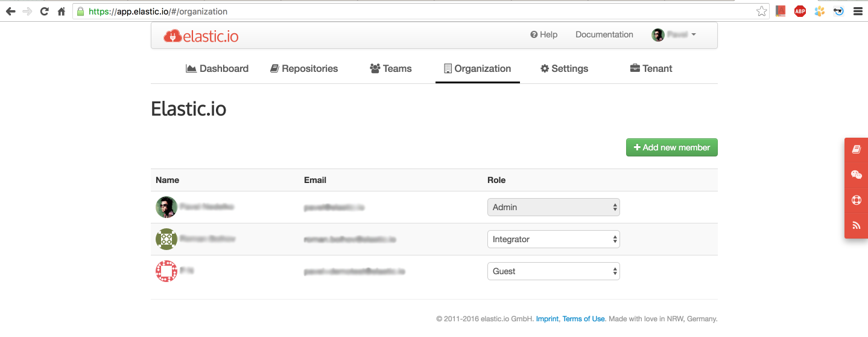Click user avatar in header

[658, 35]
